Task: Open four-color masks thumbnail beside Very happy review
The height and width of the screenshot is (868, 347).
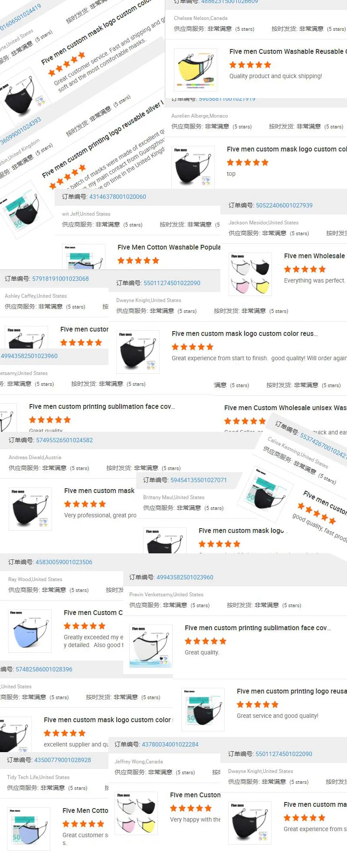Action: [x=136, y=813]
